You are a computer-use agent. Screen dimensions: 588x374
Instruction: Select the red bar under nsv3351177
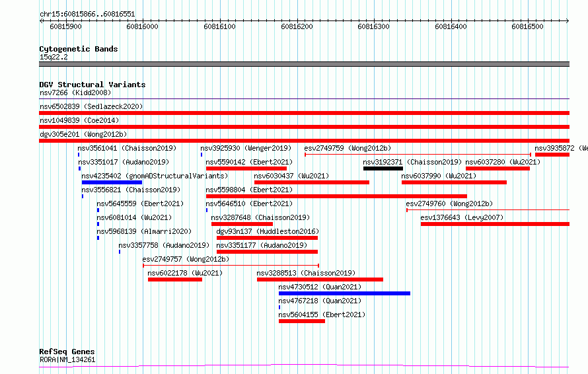[267, 252]
